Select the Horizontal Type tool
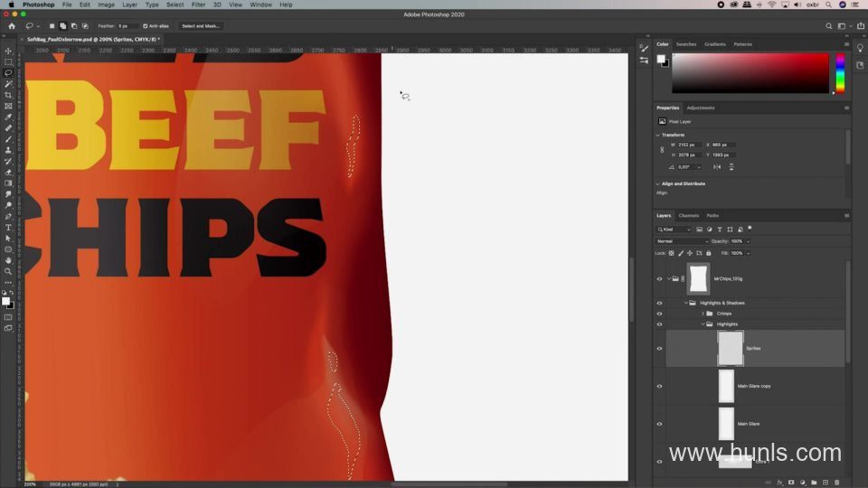Screen dimensions: 868x488 click(8, 228)
